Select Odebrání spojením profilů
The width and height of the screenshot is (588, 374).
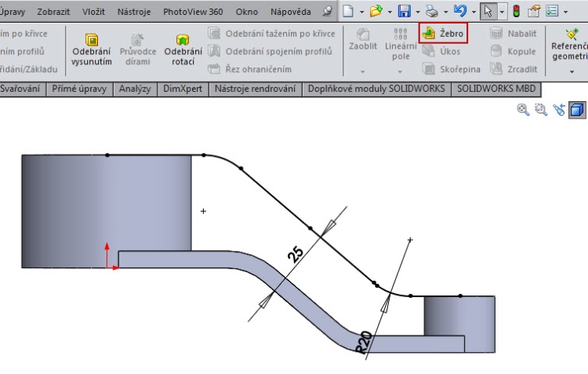tap(270, 51)
